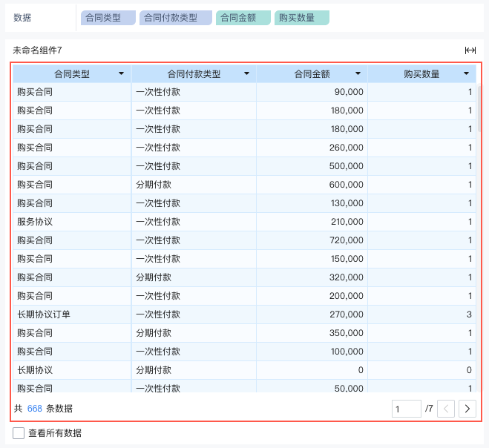Select the 100,000 amount cell
This screenshot has height=448, width=489.
pyautogui.click(x=312, y=352)
